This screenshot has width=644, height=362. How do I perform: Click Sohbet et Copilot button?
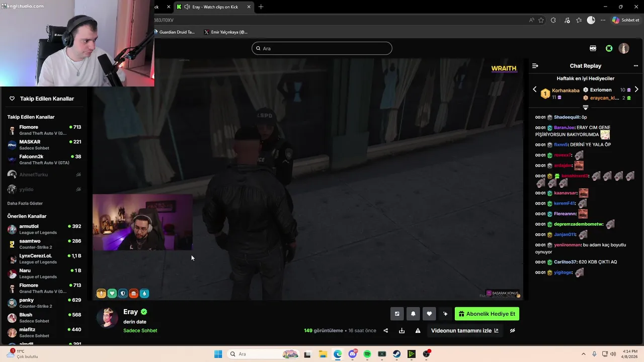[x=625, y=20]
